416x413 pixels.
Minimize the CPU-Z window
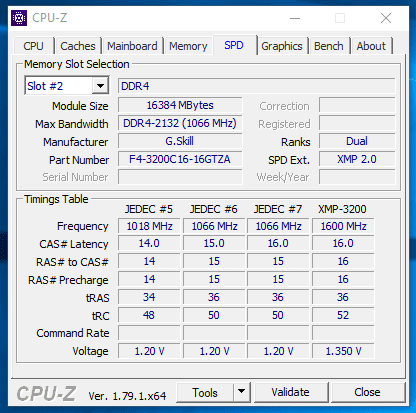(x=295, y=18)
